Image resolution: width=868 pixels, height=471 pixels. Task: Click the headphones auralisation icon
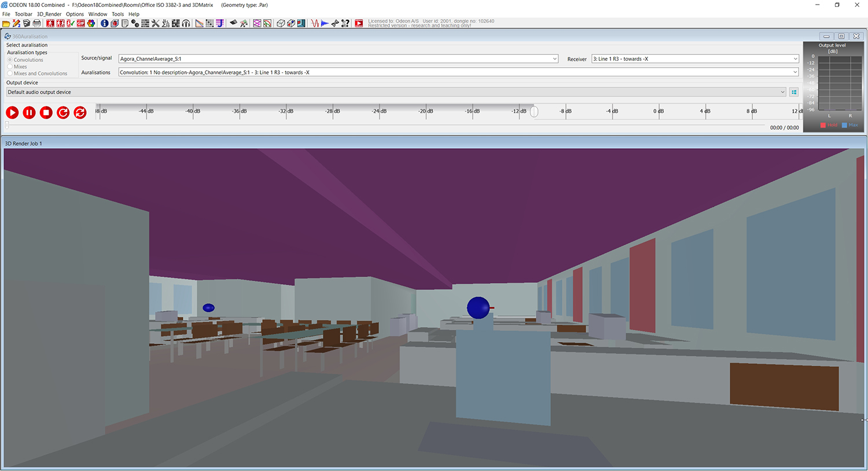pyautogui.click(x=186, y=23)
